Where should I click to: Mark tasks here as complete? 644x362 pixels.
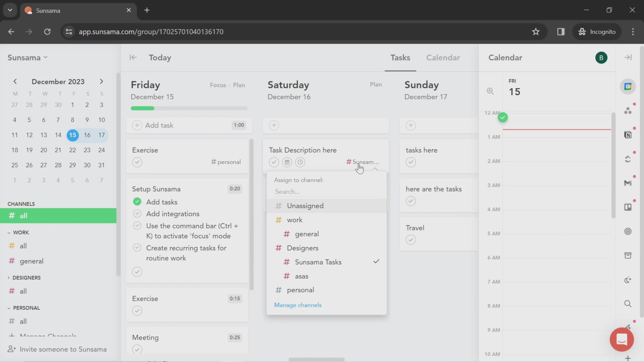411,162
